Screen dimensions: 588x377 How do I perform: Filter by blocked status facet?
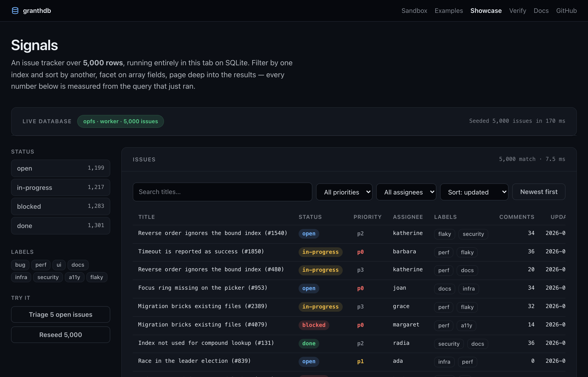point(60,206)
